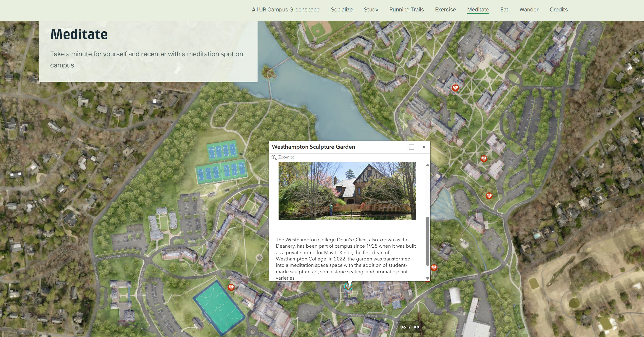This screenshot has width=644, height=337.
Task: Click the topmost heart marker on the map
Action: [x=455, y=88]
